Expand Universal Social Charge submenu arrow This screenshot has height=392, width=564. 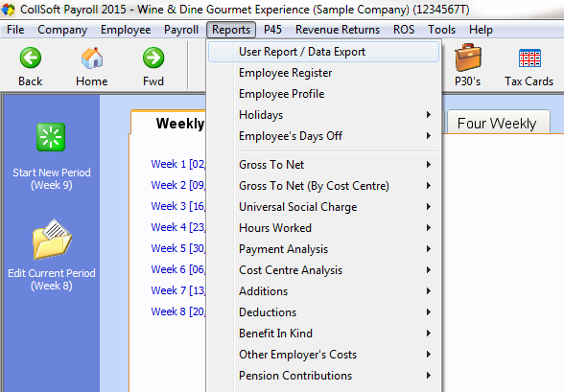429,207
